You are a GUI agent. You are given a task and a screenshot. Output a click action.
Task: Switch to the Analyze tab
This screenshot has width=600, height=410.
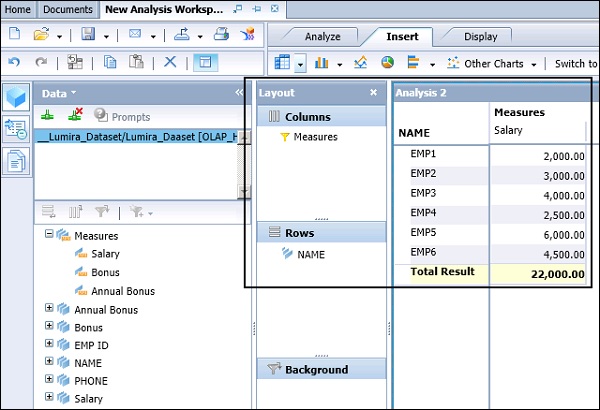click(x=322, y=37)
